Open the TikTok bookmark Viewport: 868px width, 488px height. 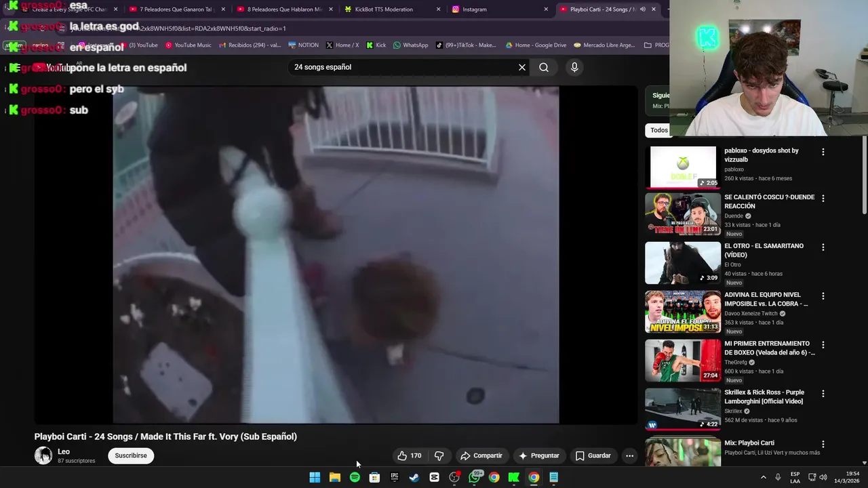pos(467,45)
